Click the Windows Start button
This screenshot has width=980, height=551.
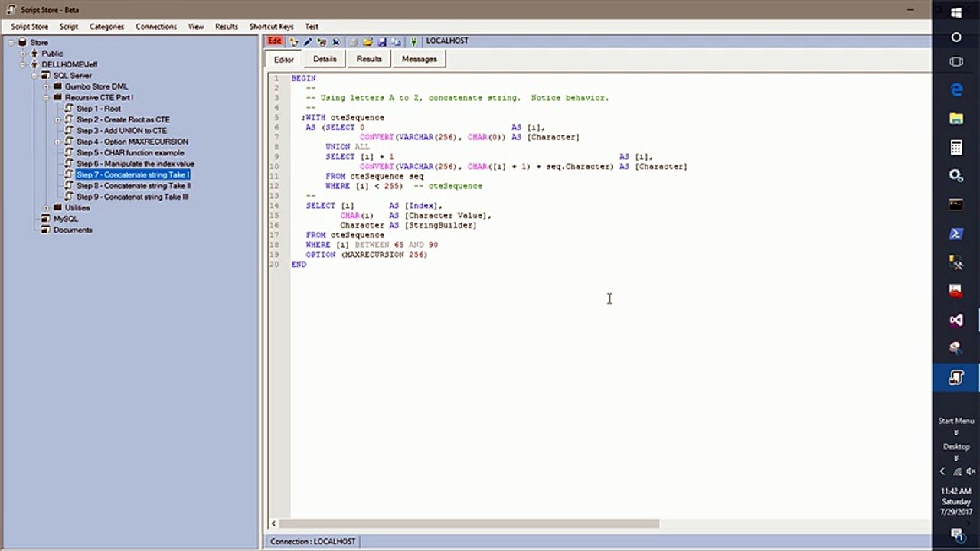coord(956,11)
